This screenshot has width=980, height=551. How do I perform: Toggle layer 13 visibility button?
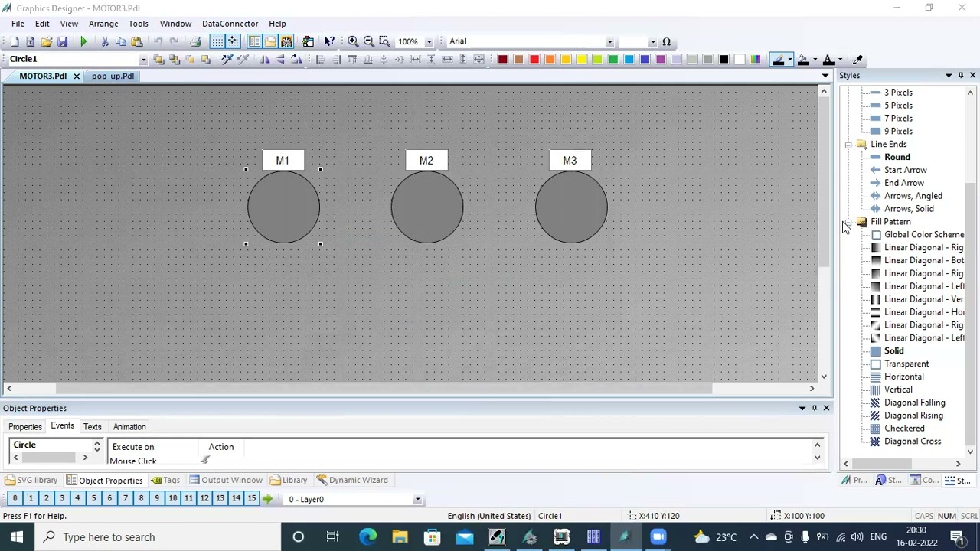220,499
